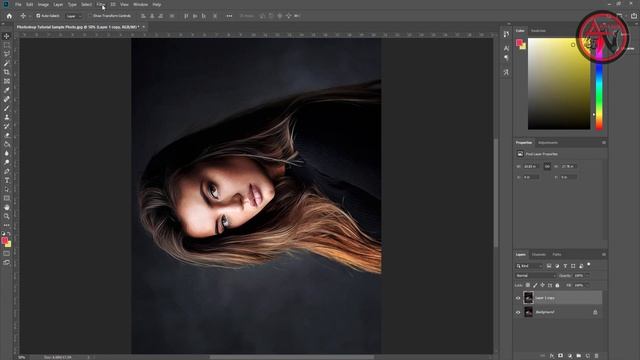This screenshot has height=360, width=640.
Task: Click the create new layer icon
Action: coord(588,356)
